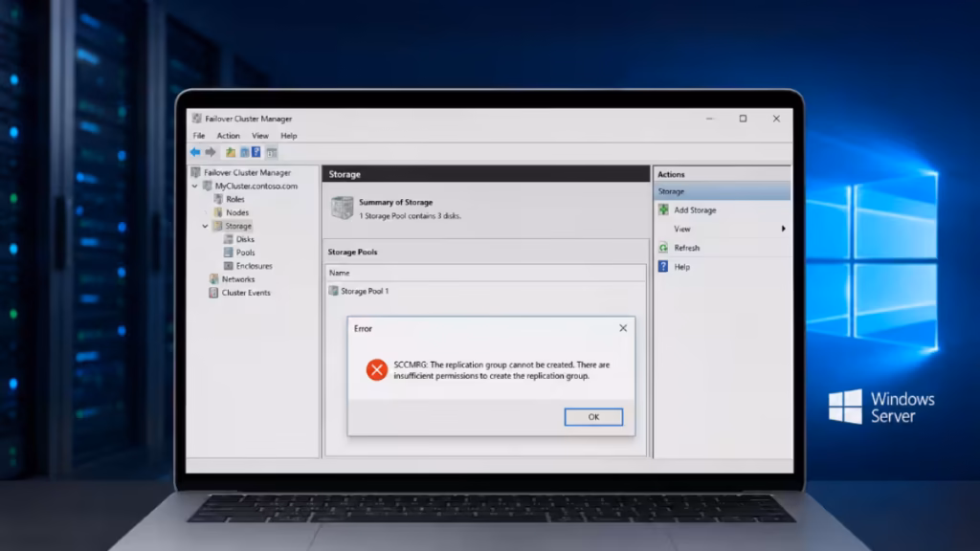The height and width of the screenshot is (551, 980).
Task: Open the Action menu
Action: pyautogui.click(x=228, y=136)
